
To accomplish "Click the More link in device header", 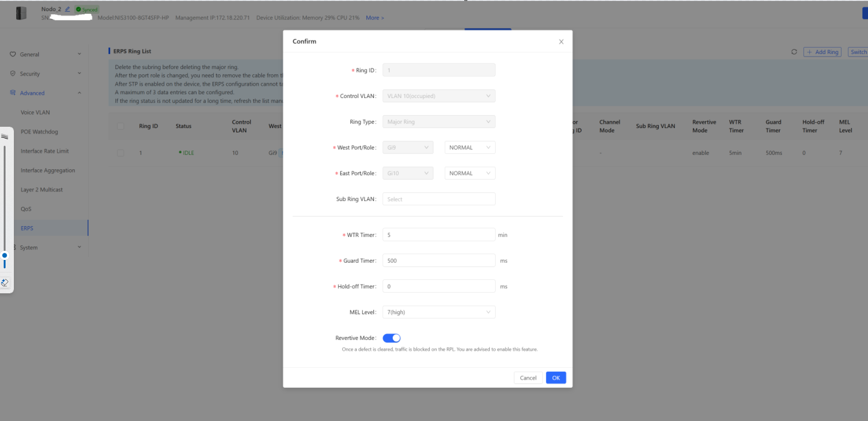I will (375, 18).
